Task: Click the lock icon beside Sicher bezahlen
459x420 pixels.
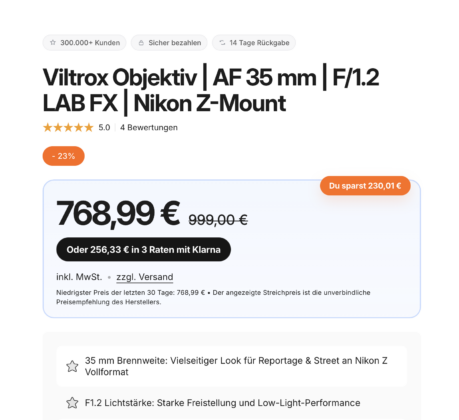Action: (x=141, y=43)
